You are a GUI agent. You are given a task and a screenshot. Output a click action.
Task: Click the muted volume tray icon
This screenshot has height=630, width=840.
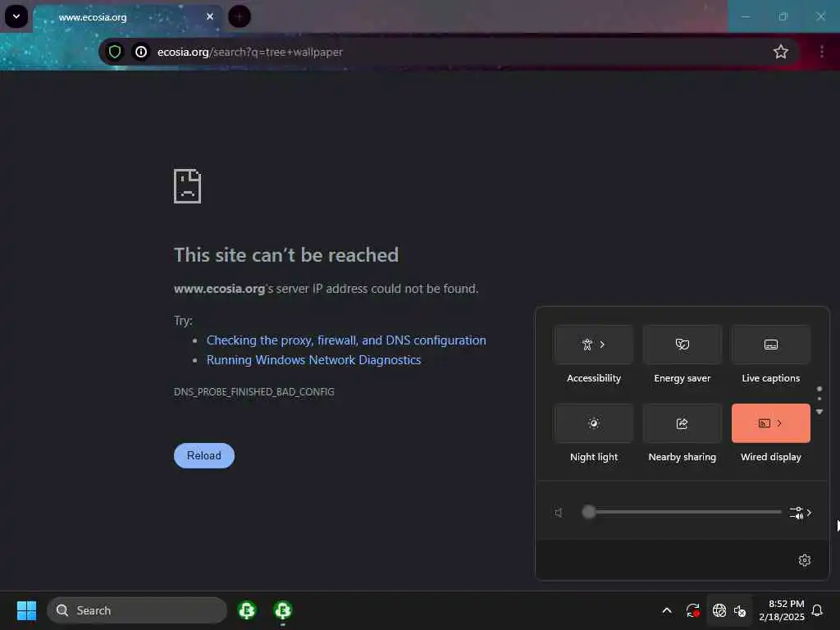click(740, 610)
